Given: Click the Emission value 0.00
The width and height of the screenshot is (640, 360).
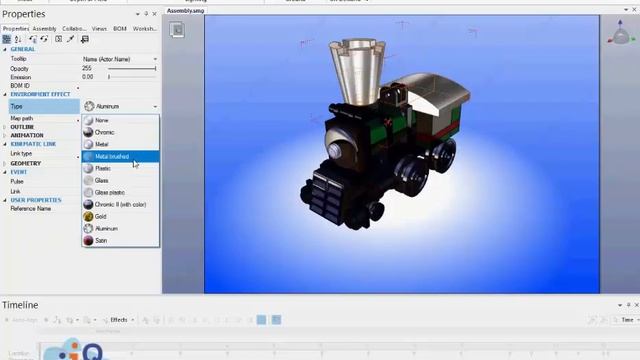Looking at the screenshot, I should point(87,77).
